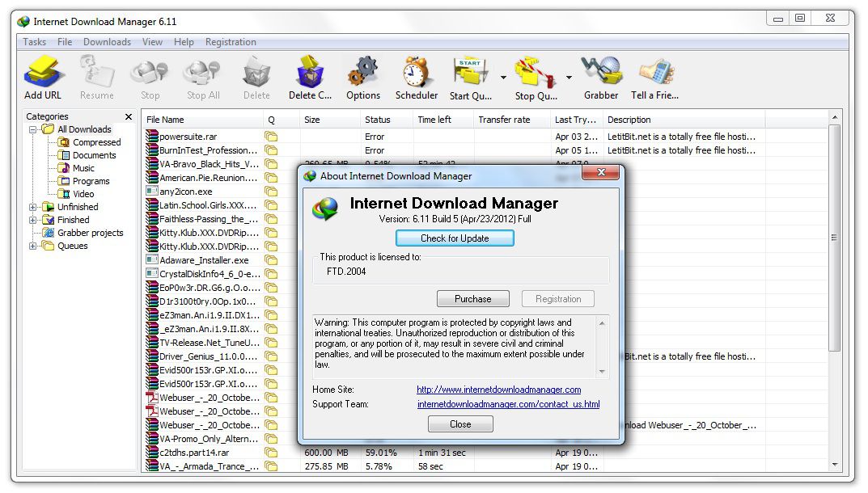This screenshot has height=493, width=868.
Task: Open the Tasks menu
Action: pyautogui.click(x=33, y=41)
